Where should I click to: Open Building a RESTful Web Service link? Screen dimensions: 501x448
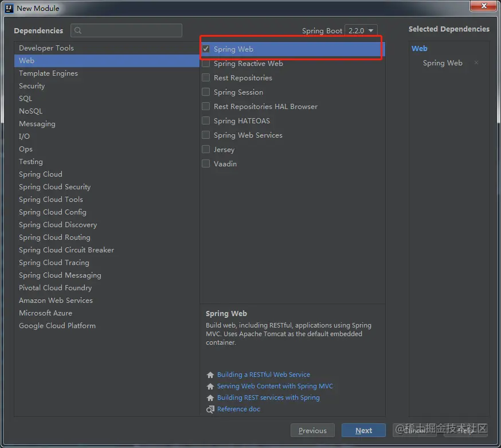[264, 375]
